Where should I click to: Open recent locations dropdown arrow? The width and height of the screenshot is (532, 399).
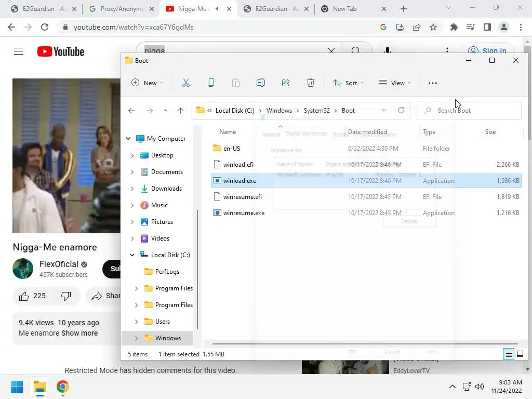[165, 111]
